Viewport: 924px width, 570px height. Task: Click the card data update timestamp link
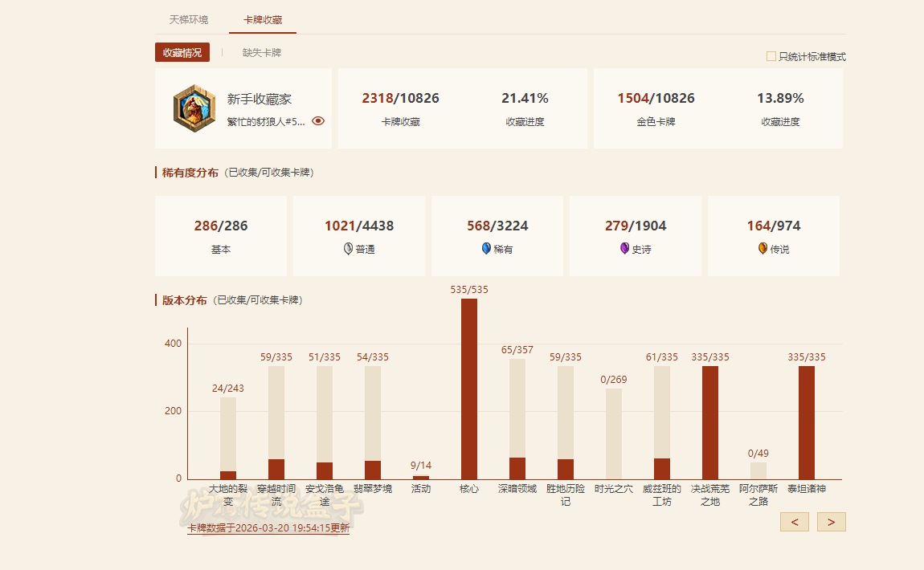[268, 528]
